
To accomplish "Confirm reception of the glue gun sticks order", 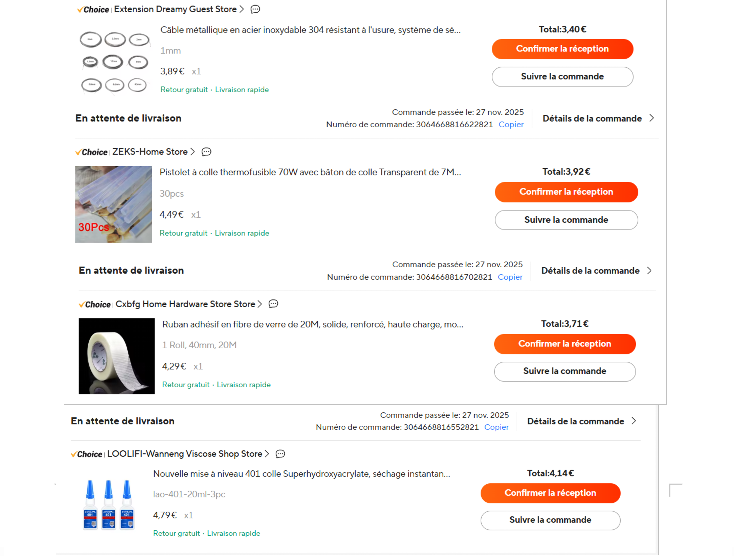I will point(566,192).
